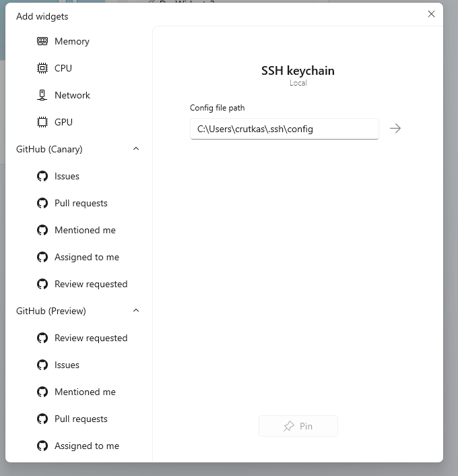
Task: Click the Local subtitle text
Action: tap(298, 83)
